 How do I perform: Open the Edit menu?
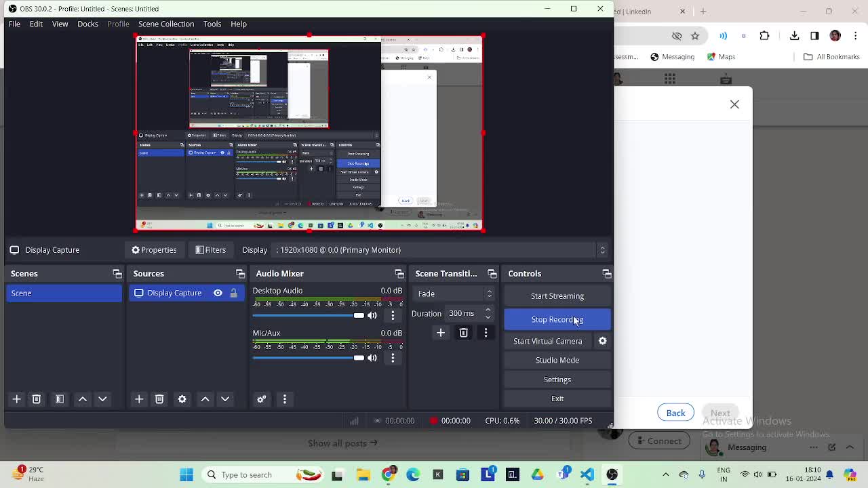click(x=36, y=24)
